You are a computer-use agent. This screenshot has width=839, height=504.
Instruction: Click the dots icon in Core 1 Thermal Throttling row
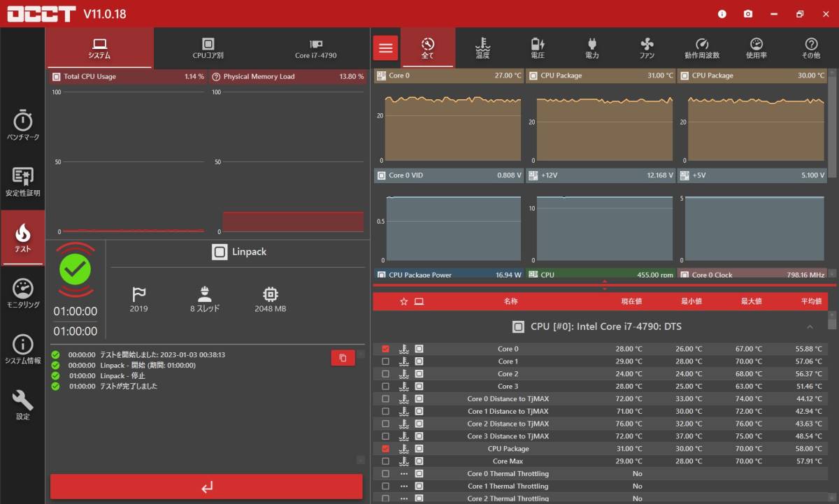coord(404,487)
